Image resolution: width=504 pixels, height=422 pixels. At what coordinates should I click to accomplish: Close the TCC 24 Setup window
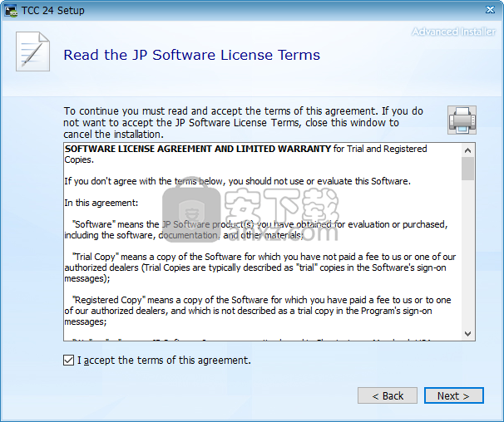pos(490,10)
